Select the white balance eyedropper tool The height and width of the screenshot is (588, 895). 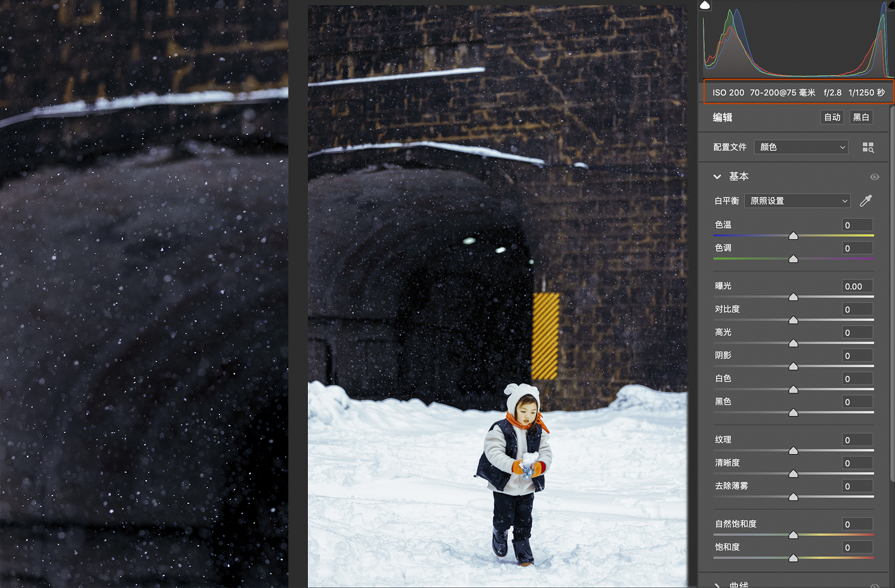click(866, 201)
